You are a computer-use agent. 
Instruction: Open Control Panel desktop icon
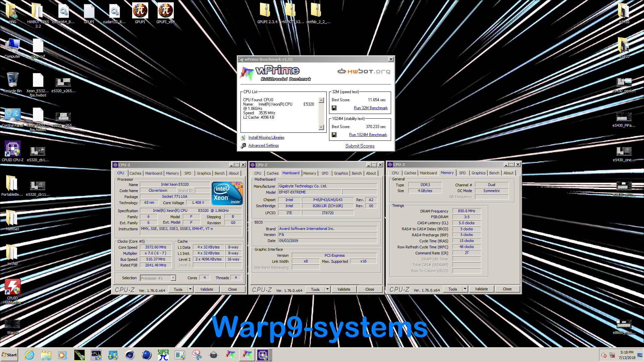coord(12,117)
